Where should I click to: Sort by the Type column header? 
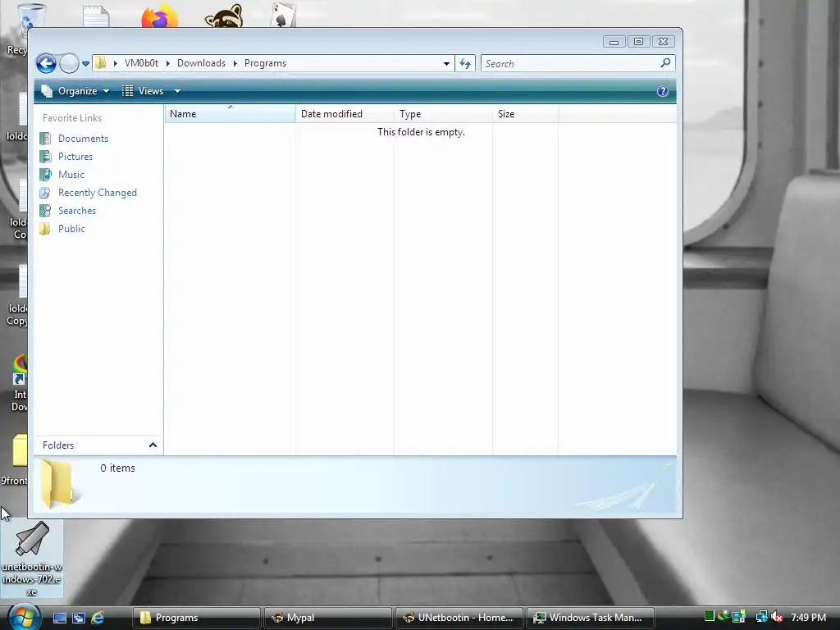[x=443, y=113]
